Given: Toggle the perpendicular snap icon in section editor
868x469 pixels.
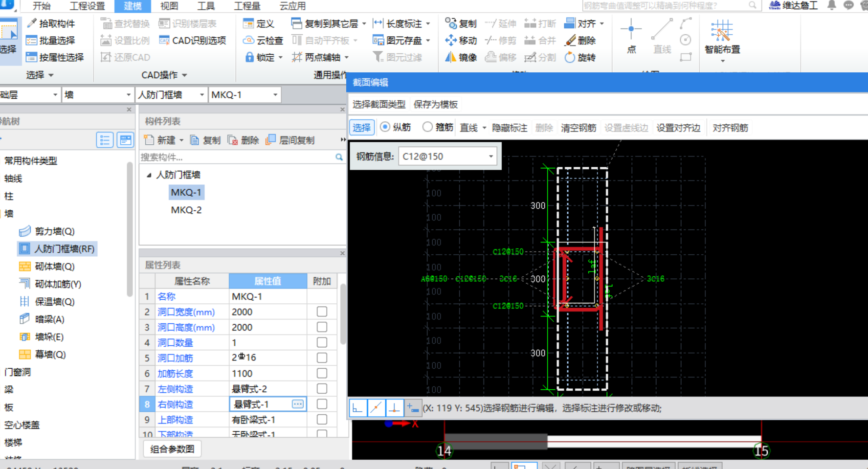Looking at the screenshot, I should click(394, 408).
